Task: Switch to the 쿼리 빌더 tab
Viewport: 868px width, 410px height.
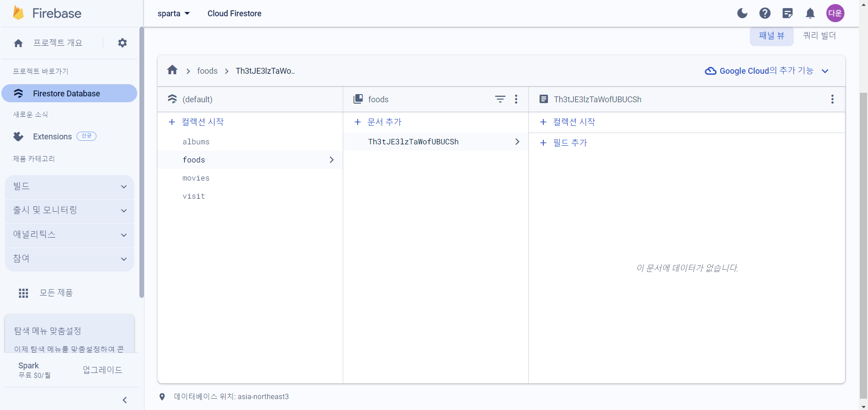Action: pos(820,35)
